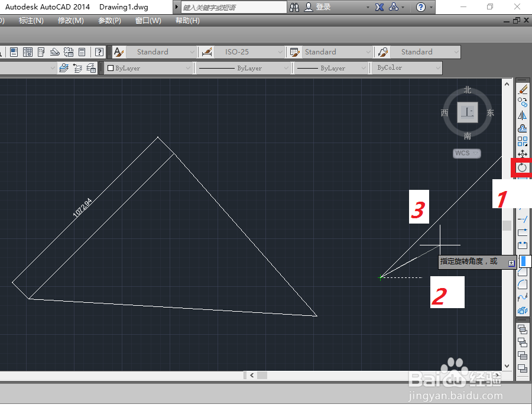Viewport: 532px width, 414px height.
Task: Open the Properties palette icon
Action: pyautogui.click(x=14, y=52)
